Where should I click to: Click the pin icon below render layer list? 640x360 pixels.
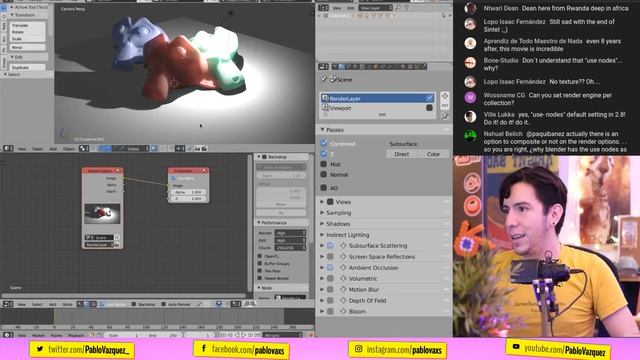pos(444,116)
